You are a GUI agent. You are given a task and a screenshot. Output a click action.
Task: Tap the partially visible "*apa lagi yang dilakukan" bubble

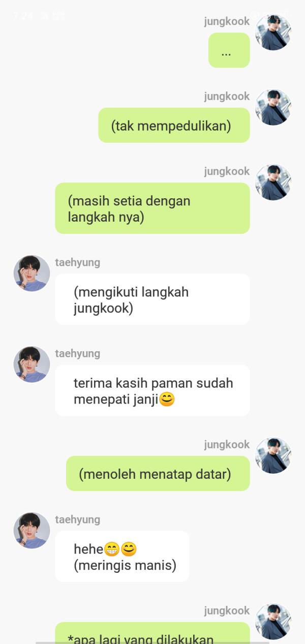[152, 633]
